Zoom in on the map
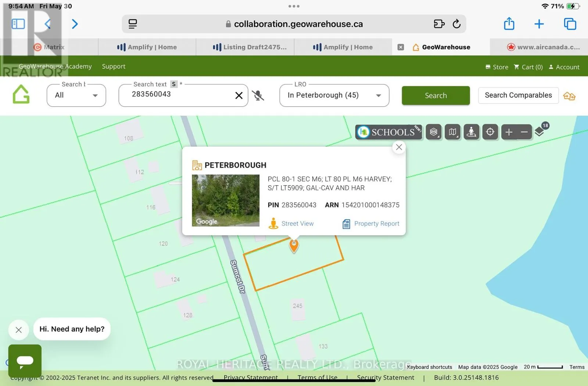The height and width of the screenshot is (386, 588). tap(509, 132)
